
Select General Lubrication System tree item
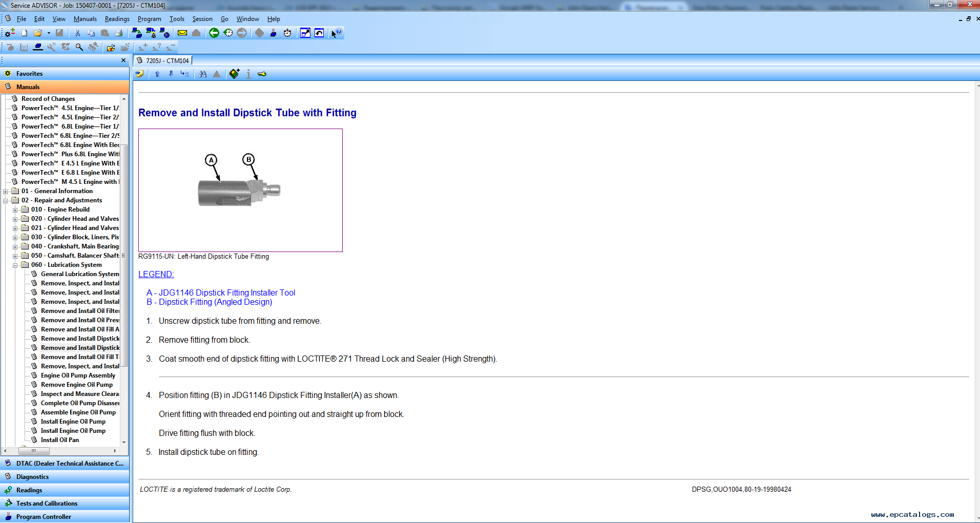80,274
